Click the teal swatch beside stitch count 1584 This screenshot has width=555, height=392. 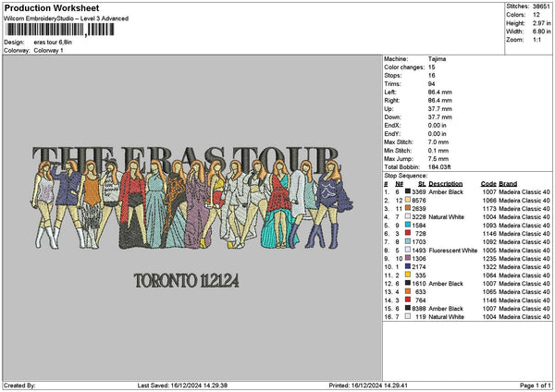(408, 225)
